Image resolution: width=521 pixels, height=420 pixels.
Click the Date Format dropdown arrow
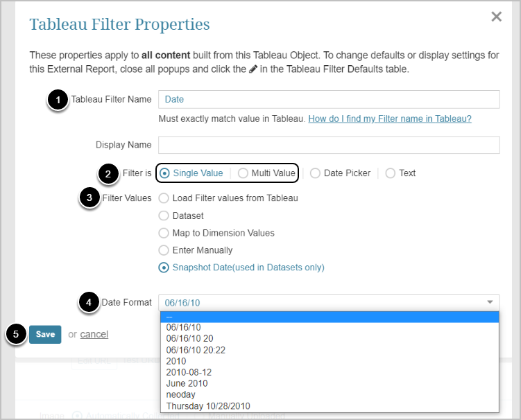(x=490, y=302)
